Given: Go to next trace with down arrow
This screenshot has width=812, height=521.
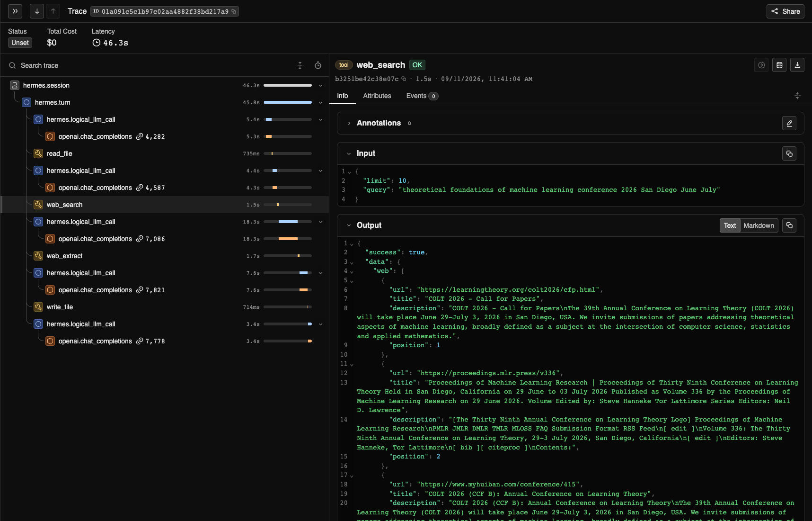Looking at the screenshot, I should [x=37, y=11].
